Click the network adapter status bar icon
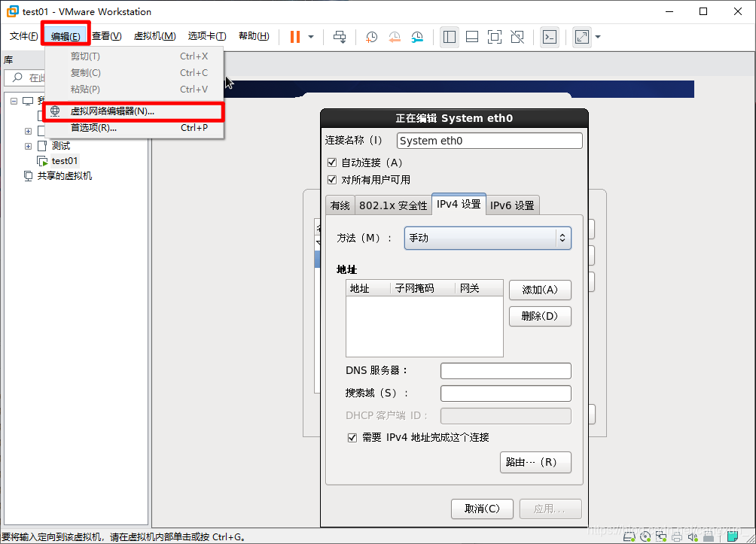The image size is (756, 544). tap(661, 536)
